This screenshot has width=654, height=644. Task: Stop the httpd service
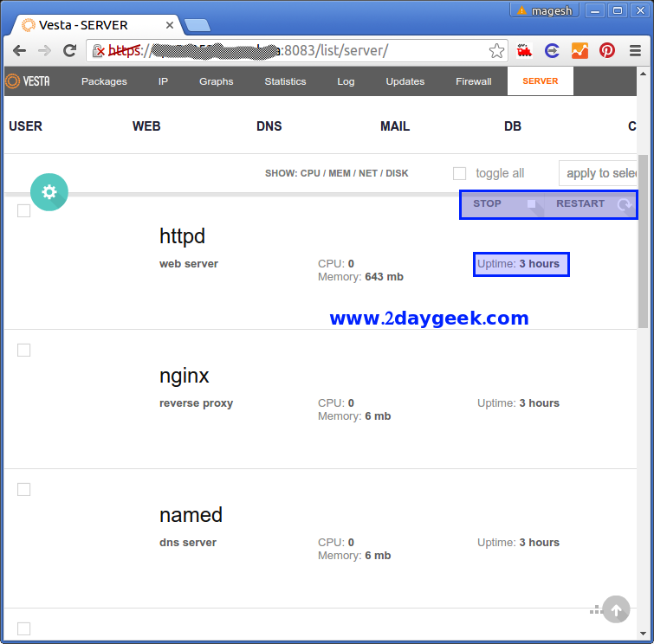503,203
